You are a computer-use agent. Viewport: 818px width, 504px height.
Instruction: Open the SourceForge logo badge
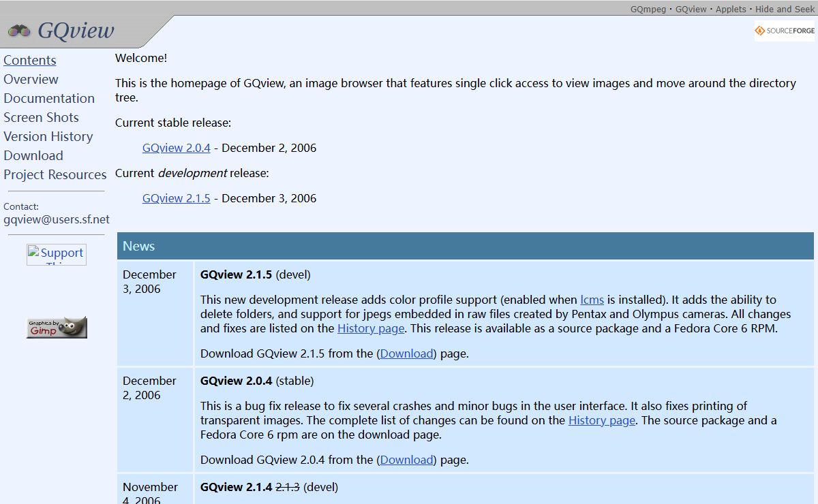(x=785, y=31)
